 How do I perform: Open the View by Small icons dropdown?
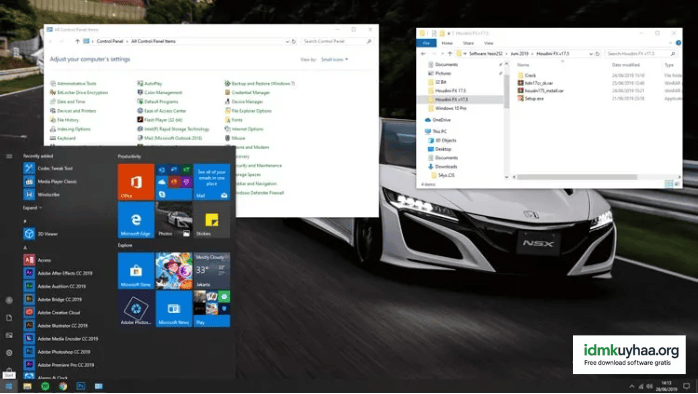(x=335, y=59)
